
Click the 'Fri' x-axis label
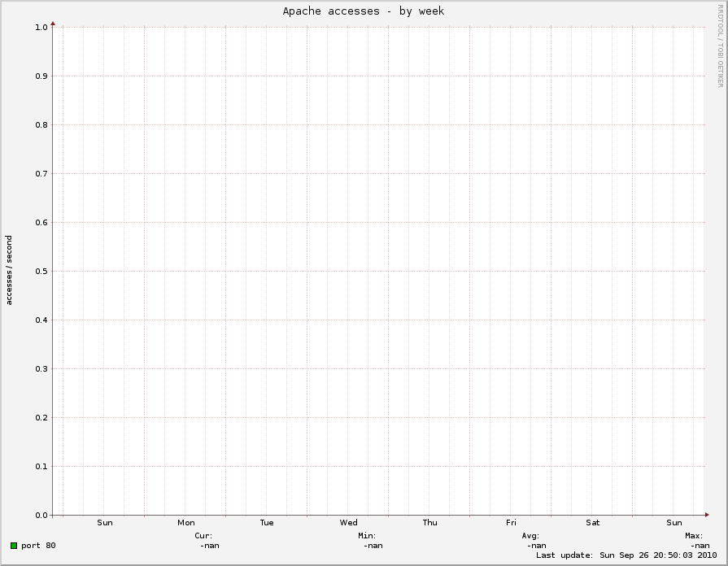click(511, 523)
